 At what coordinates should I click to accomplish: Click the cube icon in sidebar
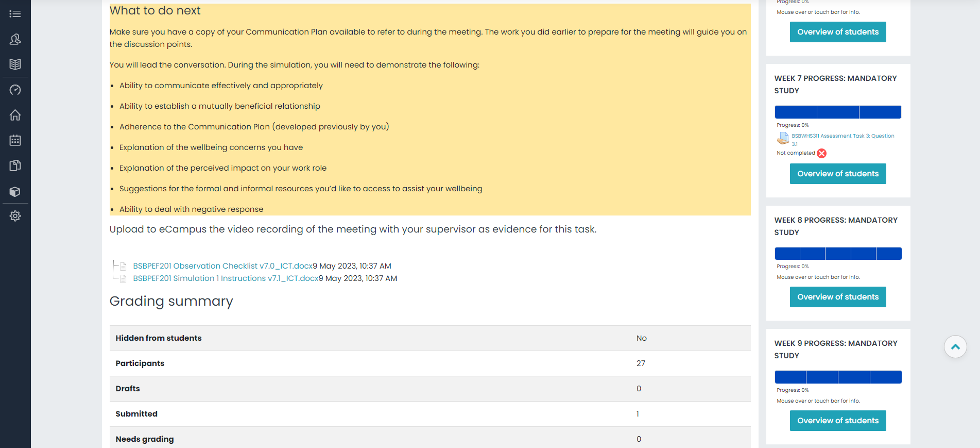(x=15, y=191)
